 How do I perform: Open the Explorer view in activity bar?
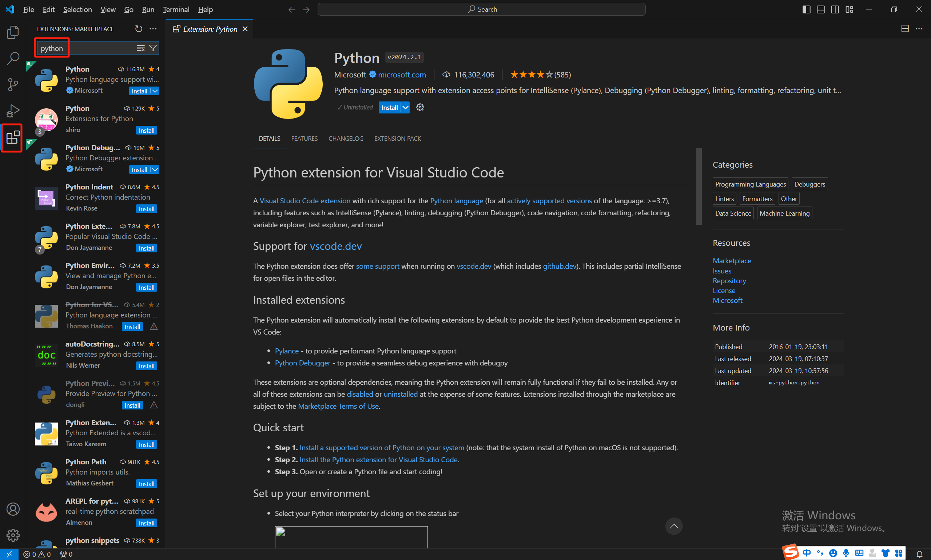(x=13, y=32)
